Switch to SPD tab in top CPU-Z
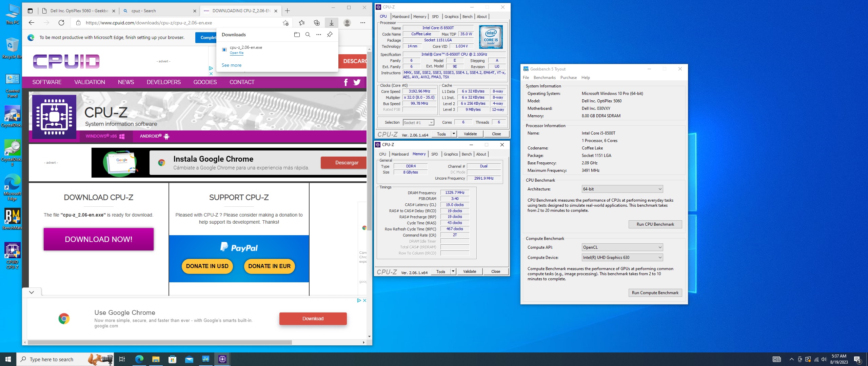868x366 pixels. coord(435,17)
